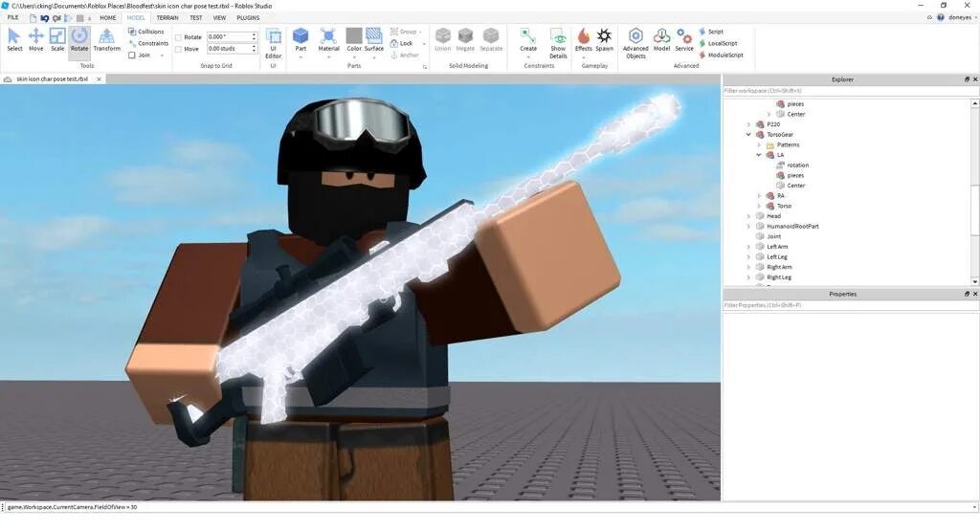Click the Filter Properties search field
Viewport: 980px width, 530px height.
click(x=851, y=305)
